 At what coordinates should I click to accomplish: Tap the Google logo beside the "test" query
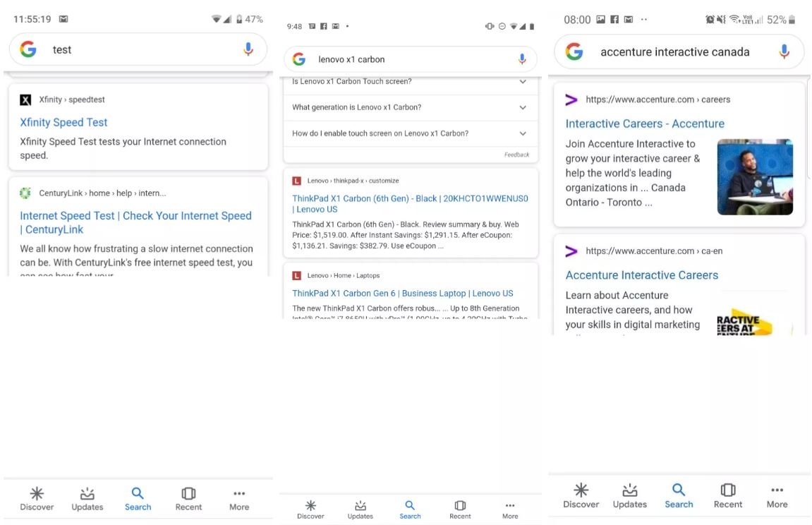point(28,49)
